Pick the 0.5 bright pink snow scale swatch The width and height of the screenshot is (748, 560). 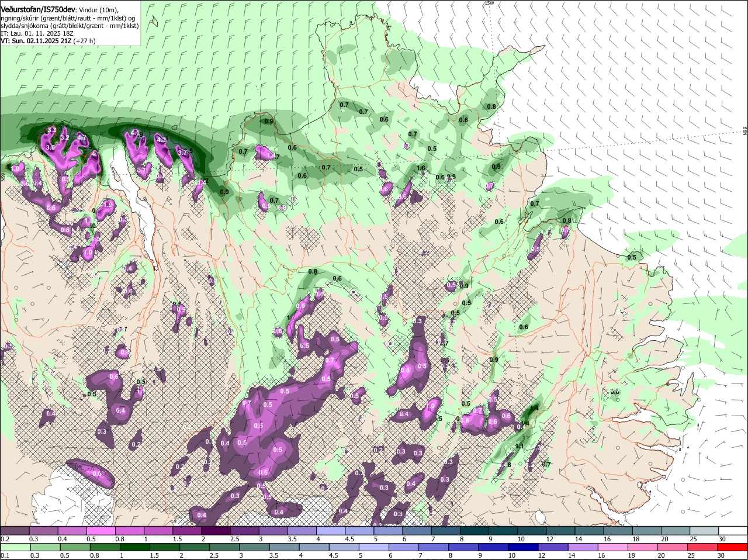pyautogui.click(x=101, y=530)
